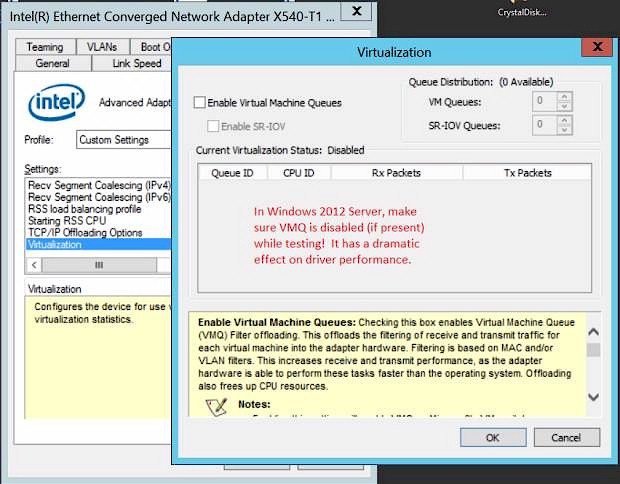Select RSS load balancing profile setting

click(x=99, y=209)
